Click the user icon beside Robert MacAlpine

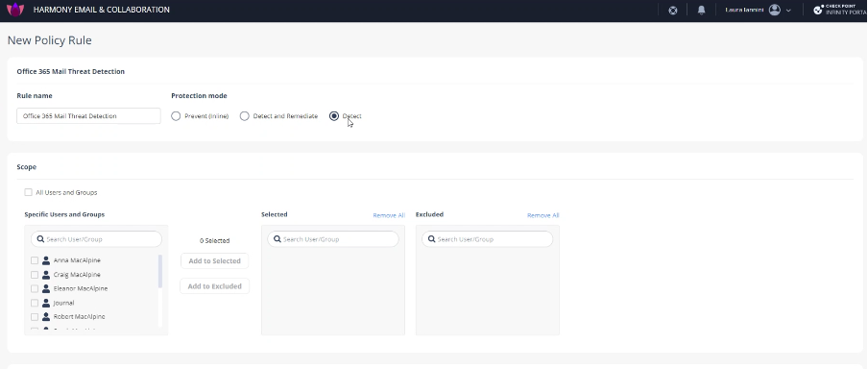[x=46, y=317]
